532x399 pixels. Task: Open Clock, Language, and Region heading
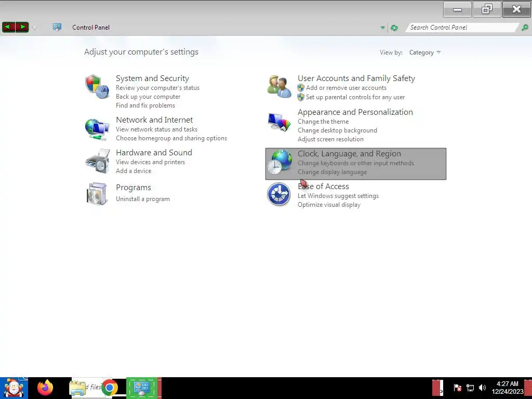(349, 154)
